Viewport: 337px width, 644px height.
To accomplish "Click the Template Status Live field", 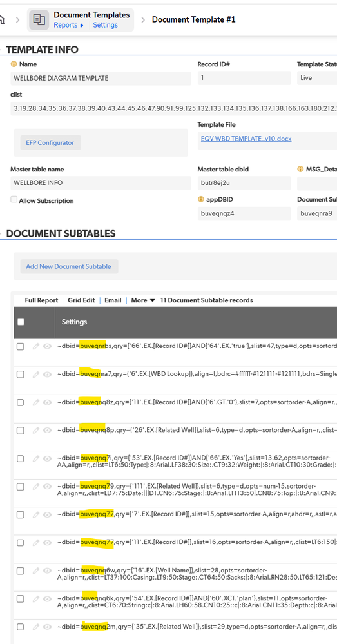I will [x=317, y=78].
